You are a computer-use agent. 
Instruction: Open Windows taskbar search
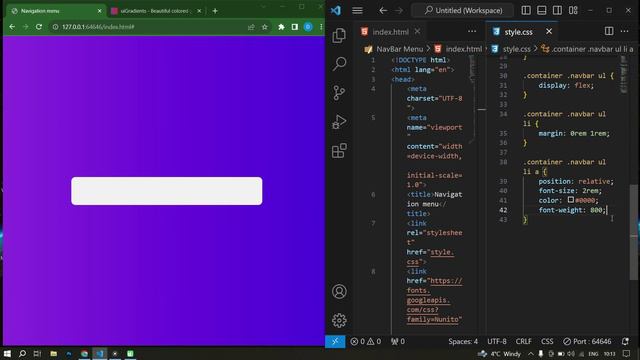coord(22,353)
